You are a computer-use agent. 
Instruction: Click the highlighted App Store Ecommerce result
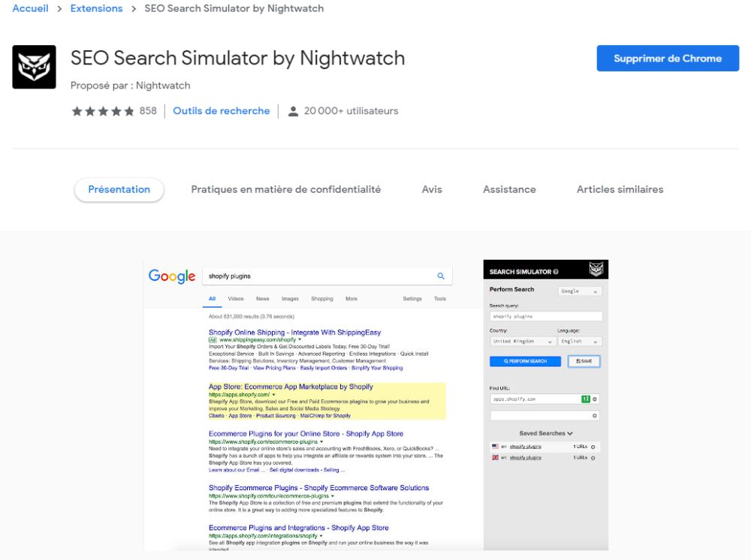[291, 387]
